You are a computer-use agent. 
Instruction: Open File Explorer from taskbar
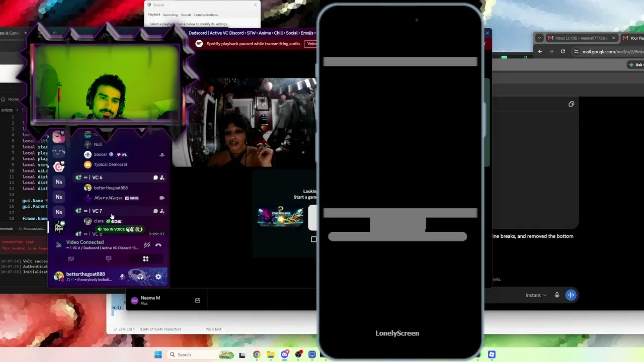(x=270, y=354)
